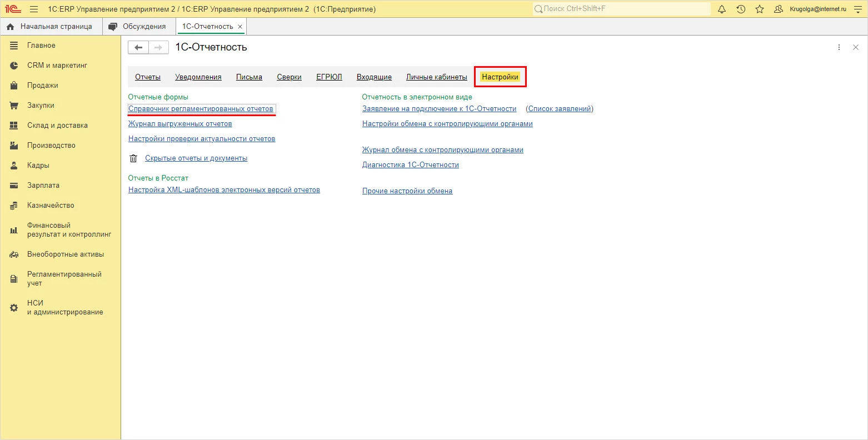Image resolution: width=868 pixels, height=440 pixels.
Task: Open Настройка XML-шаблонов электронных версий отчетов
Action: 224,190
